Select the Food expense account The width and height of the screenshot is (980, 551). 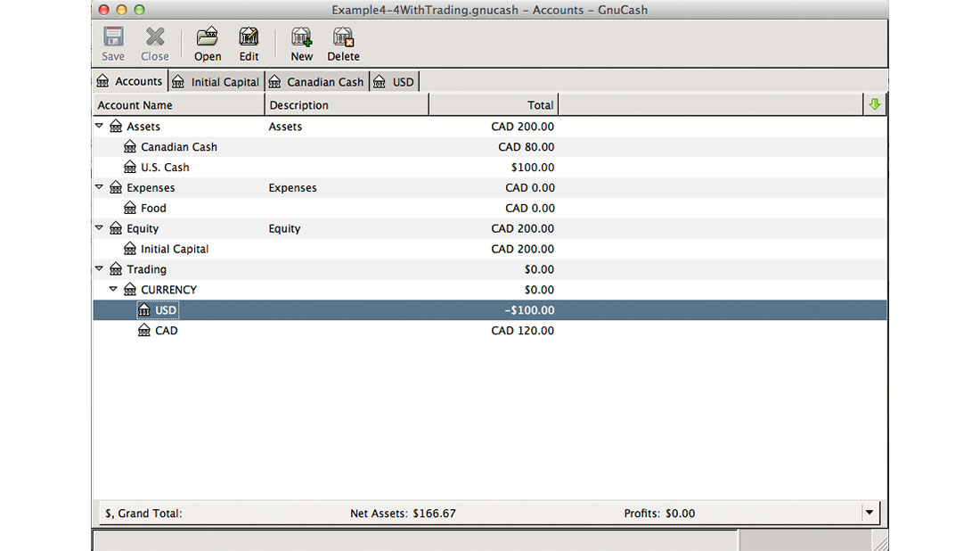tap(153, 209)
